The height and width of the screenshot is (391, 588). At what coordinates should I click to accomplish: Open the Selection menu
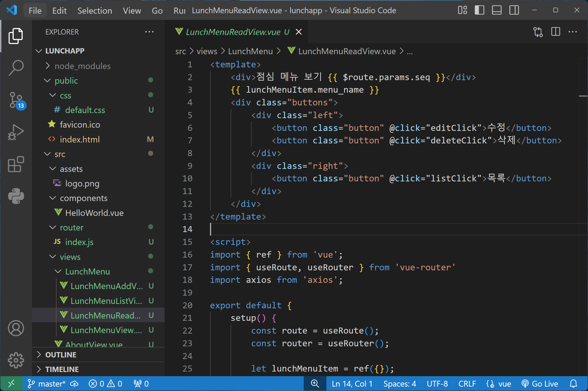[95, 10]
